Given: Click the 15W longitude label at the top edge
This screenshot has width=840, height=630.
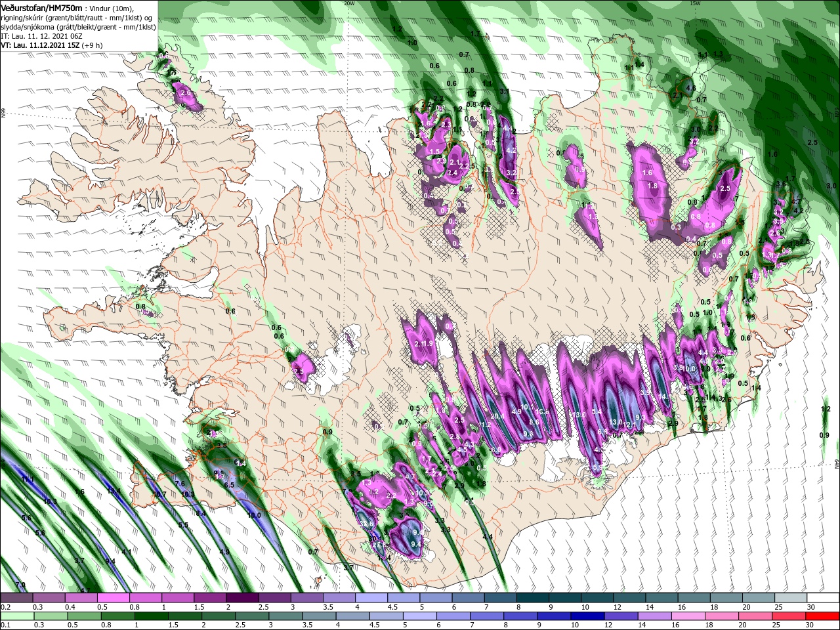Looking at the screenshot, I should [695, 3].
